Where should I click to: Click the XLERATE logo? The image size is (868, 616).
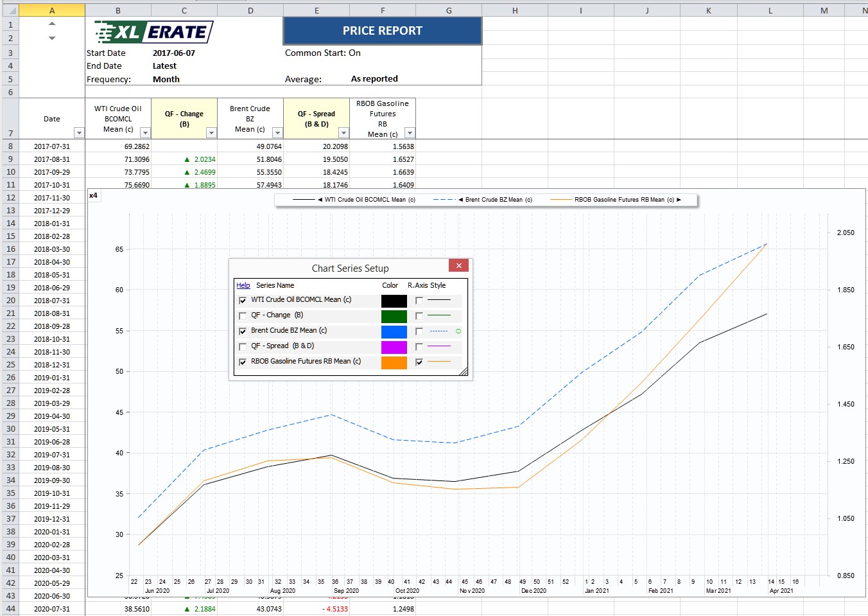coord(153,31)
